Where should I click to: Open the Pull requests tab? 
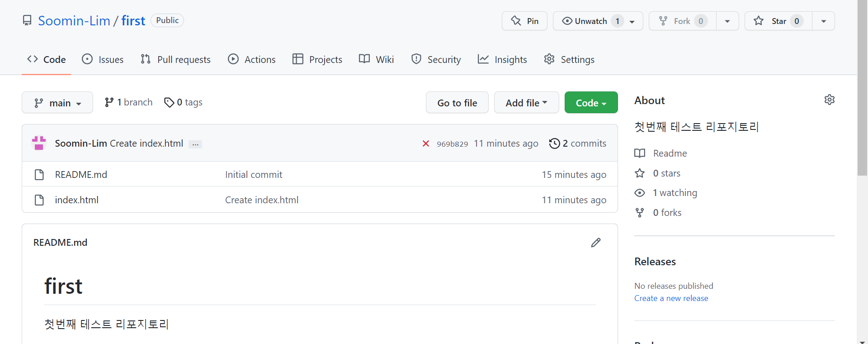pos(175,59)
